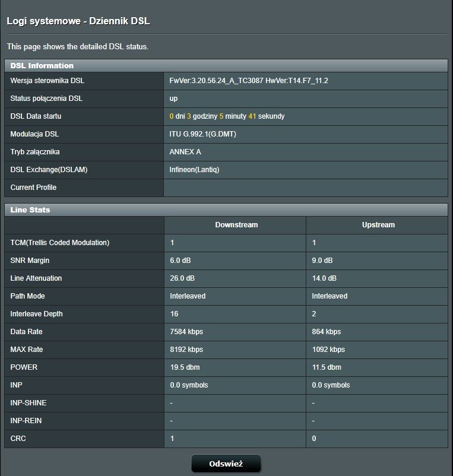Click the DSL driver firmware version value

[249, 81]
